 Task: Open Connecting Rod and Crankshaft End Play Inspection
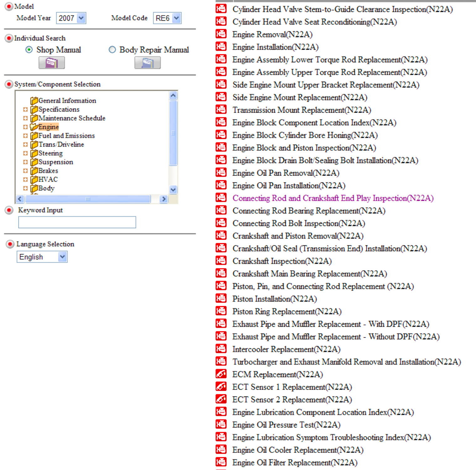333,198
